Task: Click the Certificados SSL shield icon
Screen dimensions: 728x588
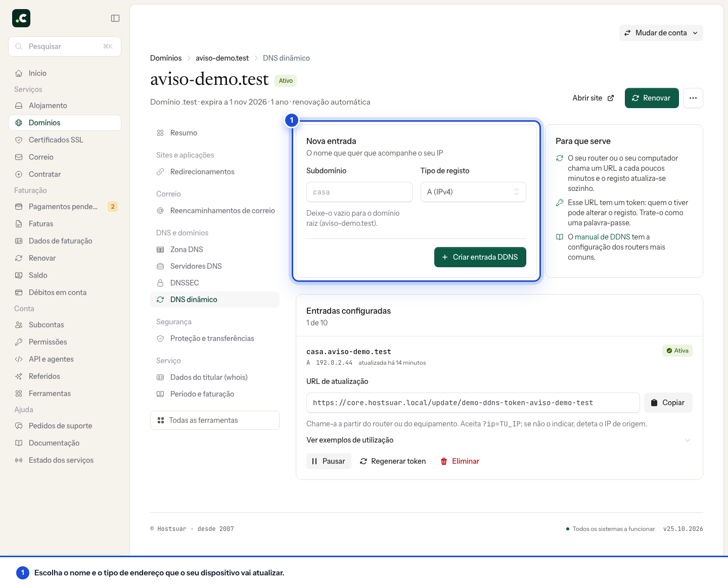Action: click(x=19, y=140)
